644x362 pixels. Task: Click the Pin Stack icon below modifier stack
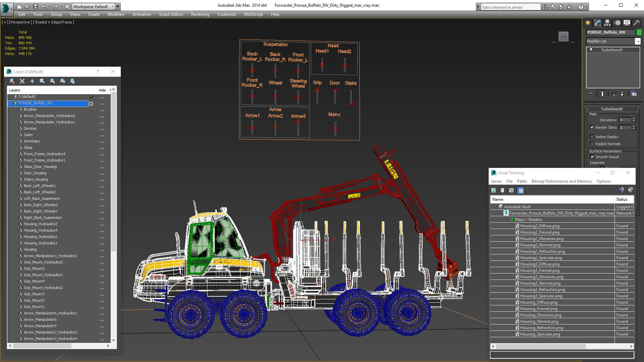pos(591,94)
